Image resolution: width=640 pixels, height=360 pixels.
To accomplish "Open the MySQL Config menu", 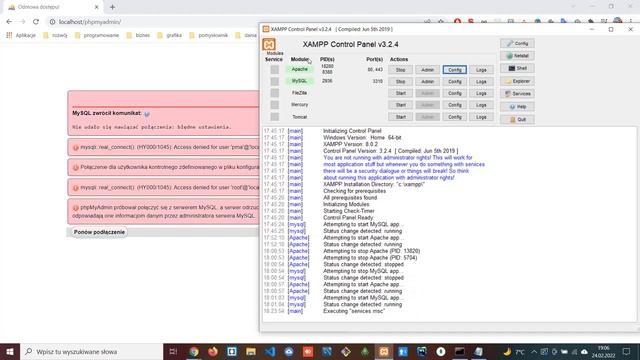I will 455,82.
